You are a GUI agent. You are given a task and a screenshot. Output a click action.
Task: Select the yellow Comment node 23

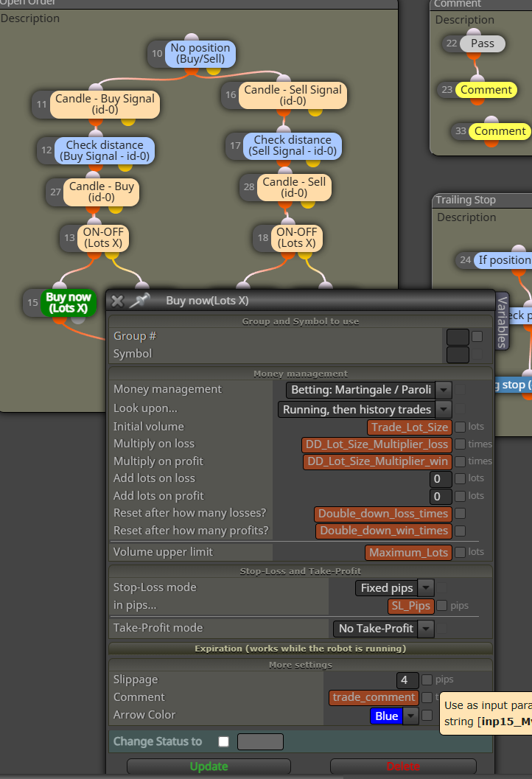coord(486,90)
